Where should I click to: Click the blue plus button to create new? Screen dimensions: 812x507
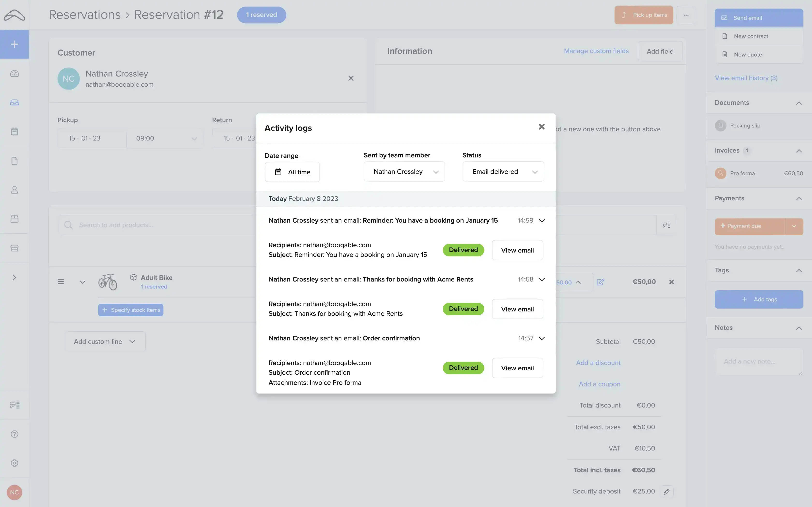[15, 44]
